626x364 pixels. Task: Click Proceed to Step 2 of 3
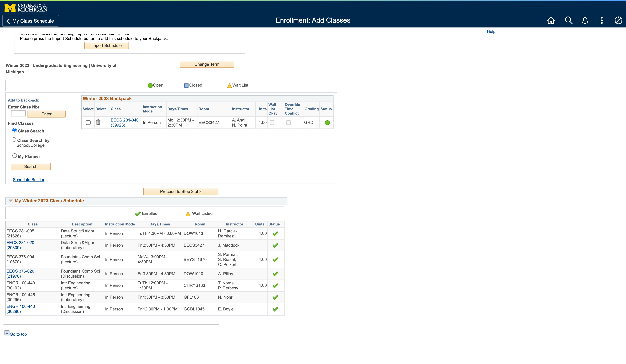click(x=180, y=191)
